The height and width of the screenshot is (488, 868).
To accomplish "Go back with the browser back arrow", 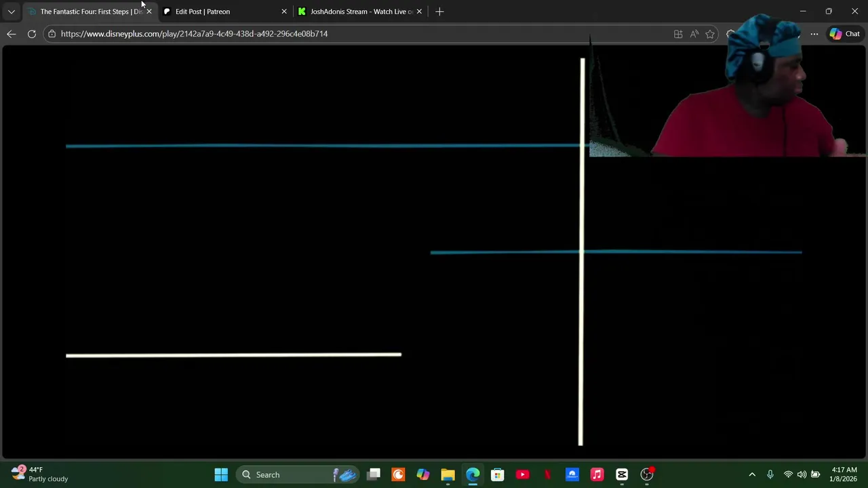I will pyautogui.click(x=12, y=34).
